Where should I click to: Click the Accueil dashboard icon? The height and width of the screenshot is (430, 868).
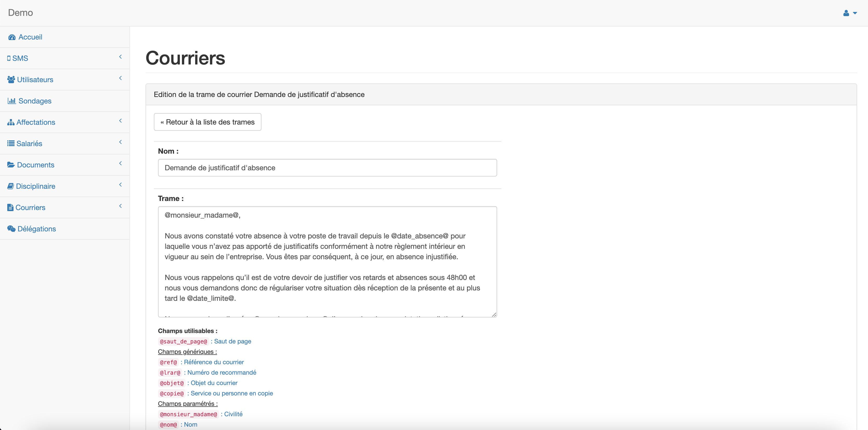click(x=12, y=37)
